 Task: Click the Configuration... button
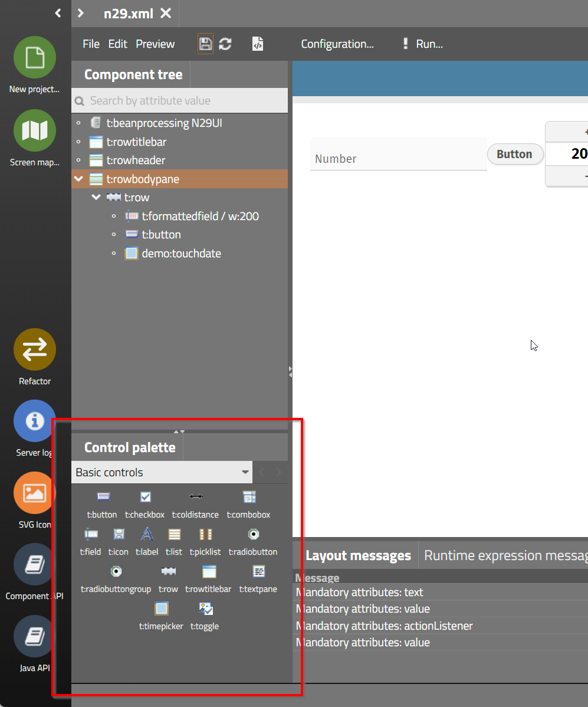point(337,44)
